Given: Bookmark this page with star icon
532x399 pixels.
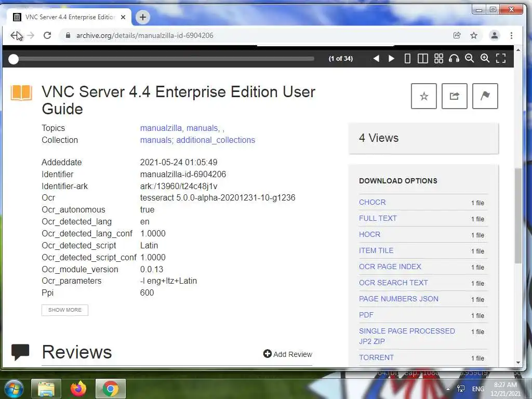Looking at the screenshot, I should point(474,35).
